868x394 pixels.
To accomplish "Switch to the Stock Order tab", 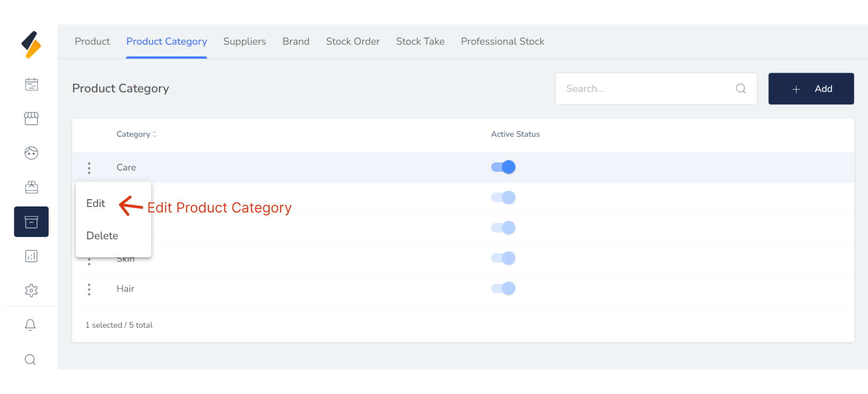I will [x=353, y=41].
